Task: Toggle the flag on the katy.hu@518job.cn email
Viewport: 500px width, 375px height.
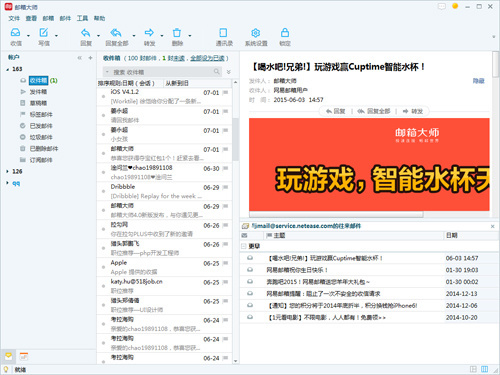Action: point(225,282)
